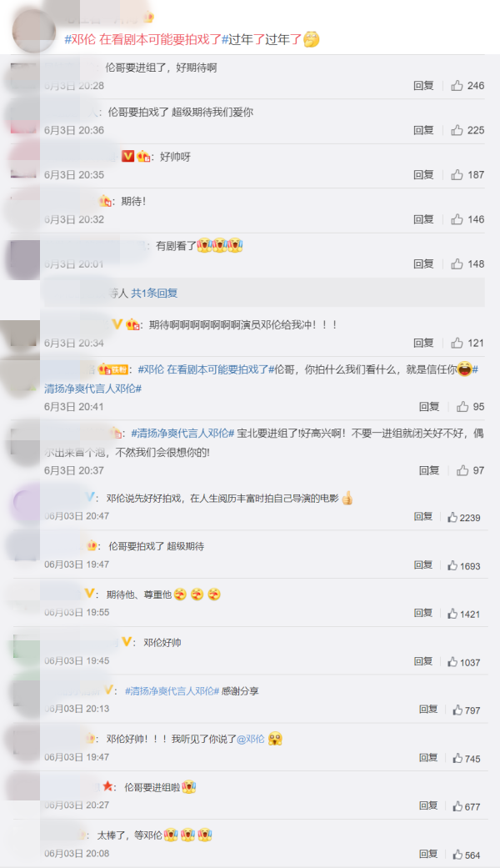Viewport: 500px width, 868px height.
Task: Open #清扬净爽代言人邓伦# hashtag in '感谢分享' comment
Action: pos(172,691)
